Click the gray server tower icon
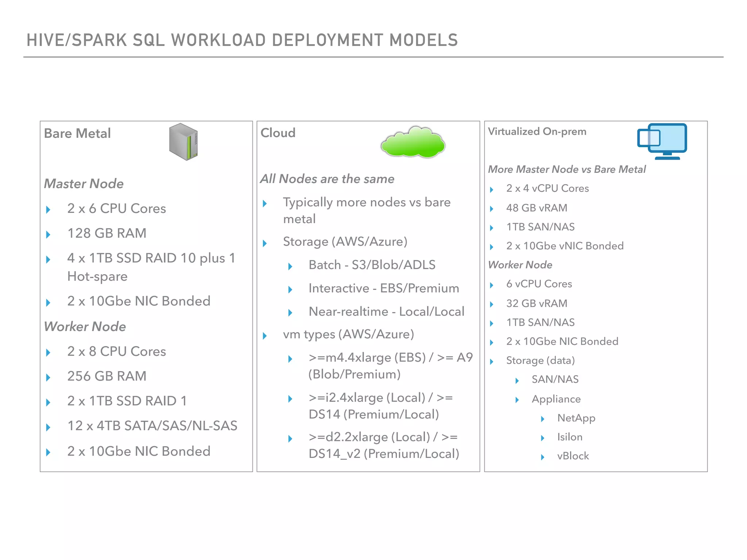This screenshot has width=747, height=560. coord(183,142)
